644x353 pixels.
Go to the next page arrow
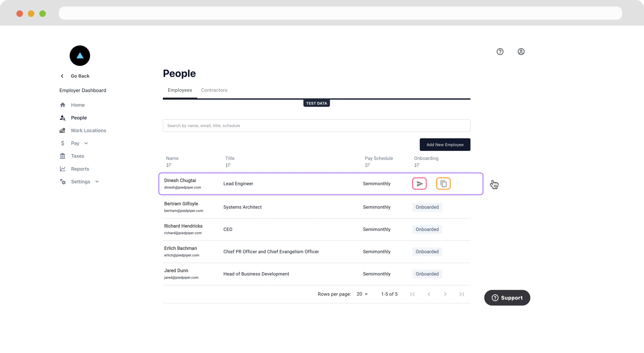pyautogui.click(x=445, y=294)
